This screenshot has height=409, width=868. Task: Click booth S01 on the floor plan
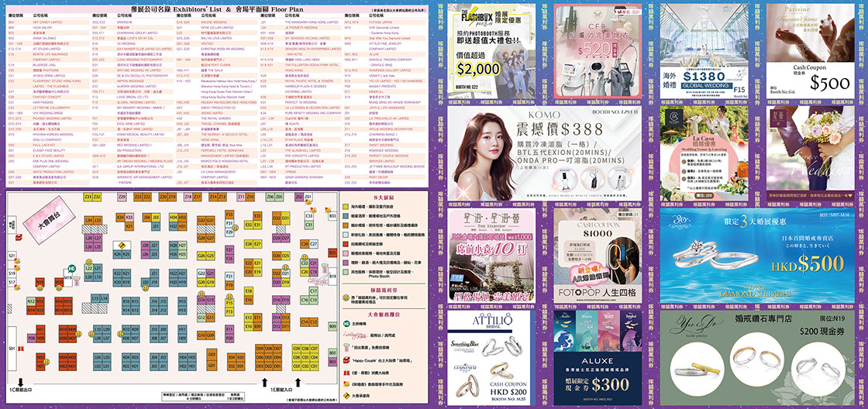pyautogui.click(x=12, y=348)
